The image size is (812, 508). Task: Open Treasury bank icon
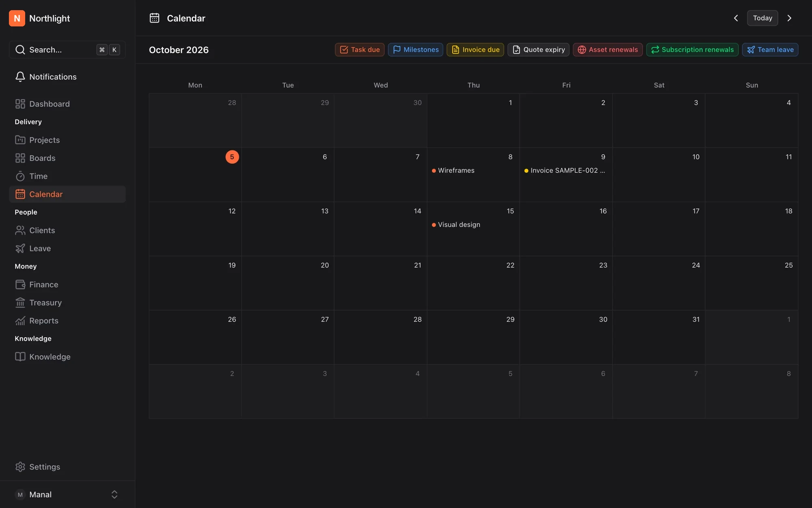[20, 303]
